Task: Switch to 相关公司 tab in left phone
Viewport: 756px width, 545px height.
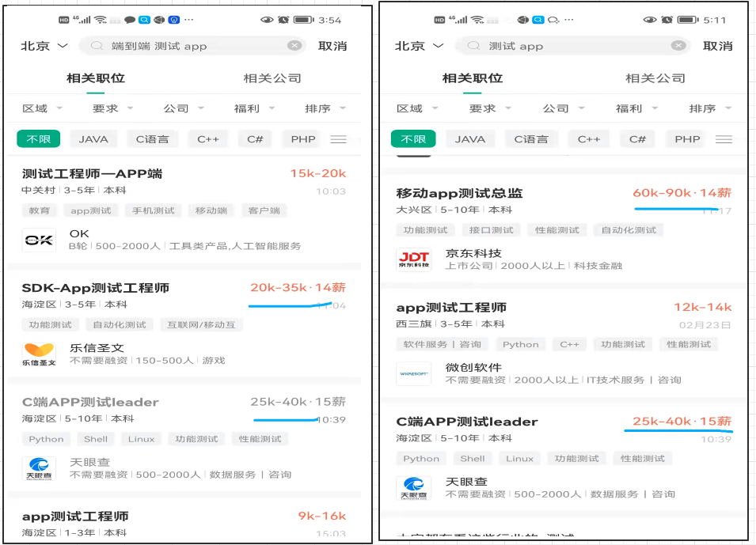Action: [272, 78]
